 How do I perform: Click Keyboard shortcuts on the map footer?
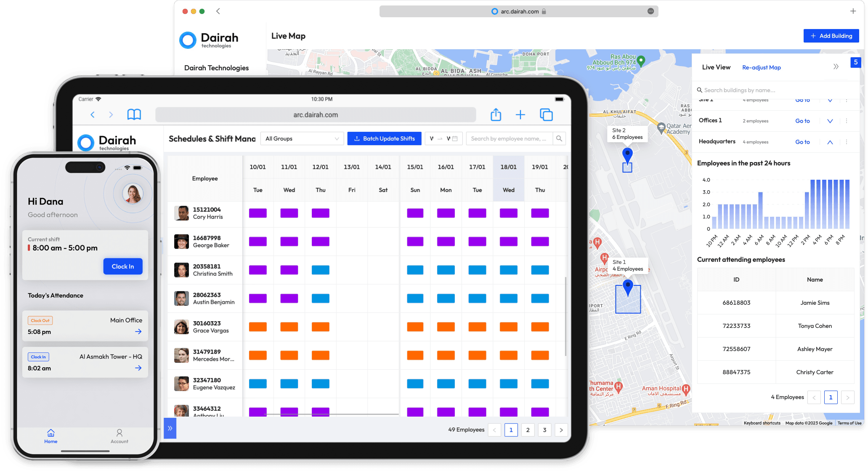762,423
